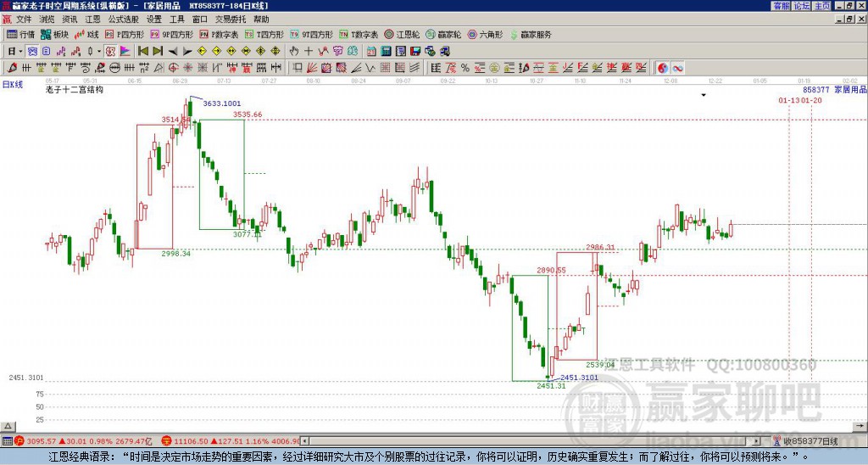Screen dimensions: 868x465
Task: Click horizontal scrollbar right arrow
Action: [757, 441]
